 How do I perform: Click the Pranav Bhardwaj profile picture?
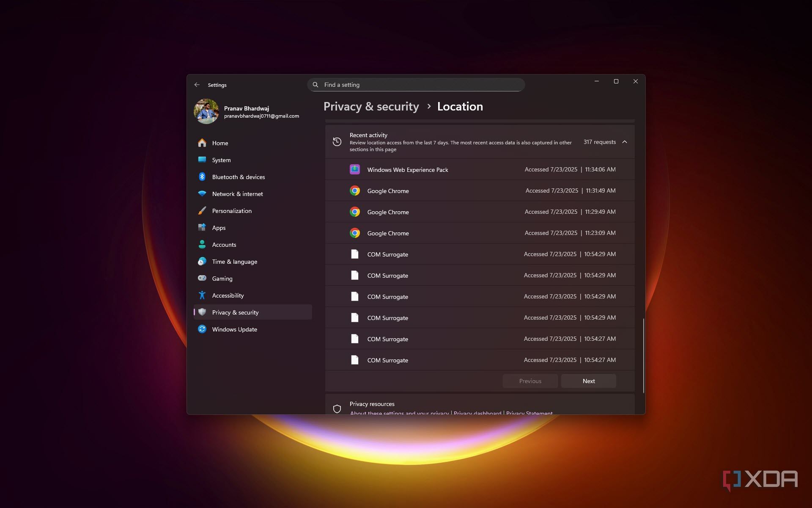[x=206, y=112]
